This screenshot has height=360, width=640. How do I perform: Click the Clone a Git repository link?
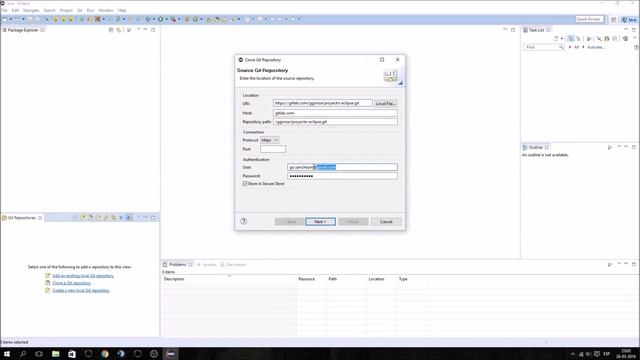click(x=71, y=283)
